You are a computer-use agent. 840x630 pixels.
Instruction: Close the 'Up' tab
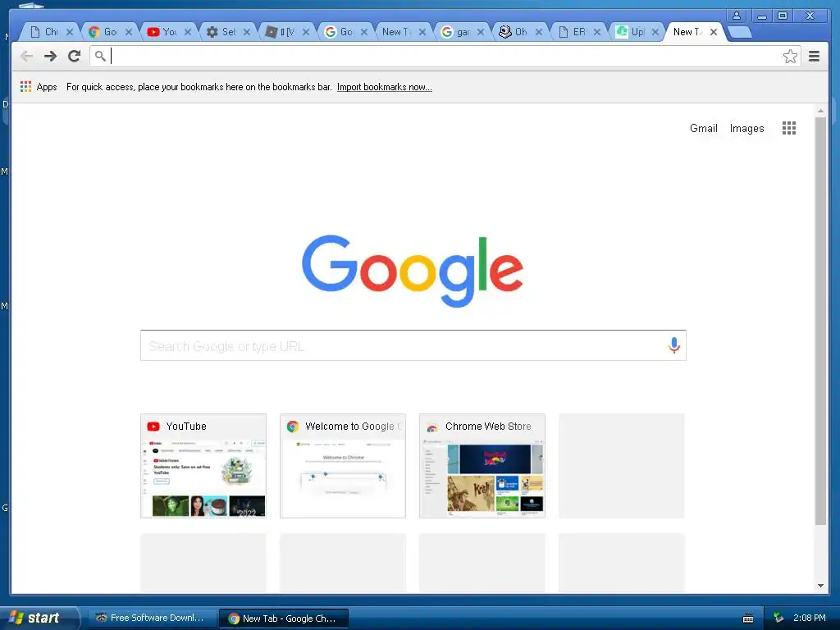click(655, 32)
